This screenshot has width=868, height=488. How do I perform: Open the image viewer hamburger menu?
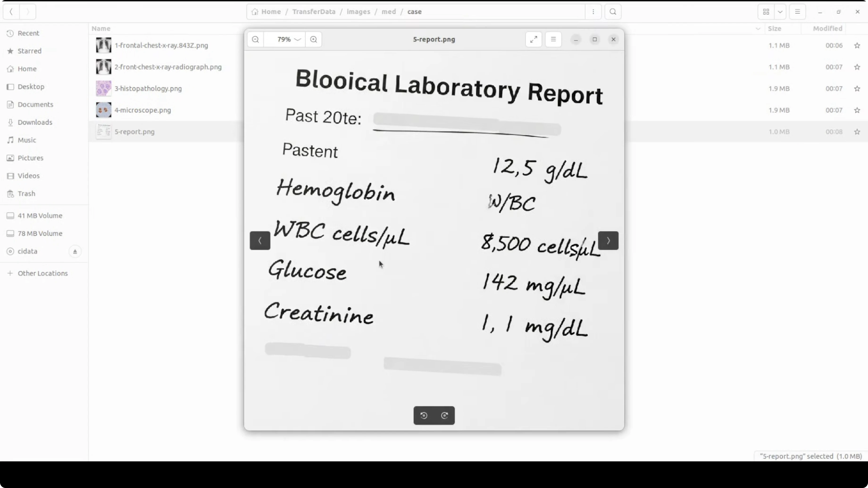(x=553, y=39)
